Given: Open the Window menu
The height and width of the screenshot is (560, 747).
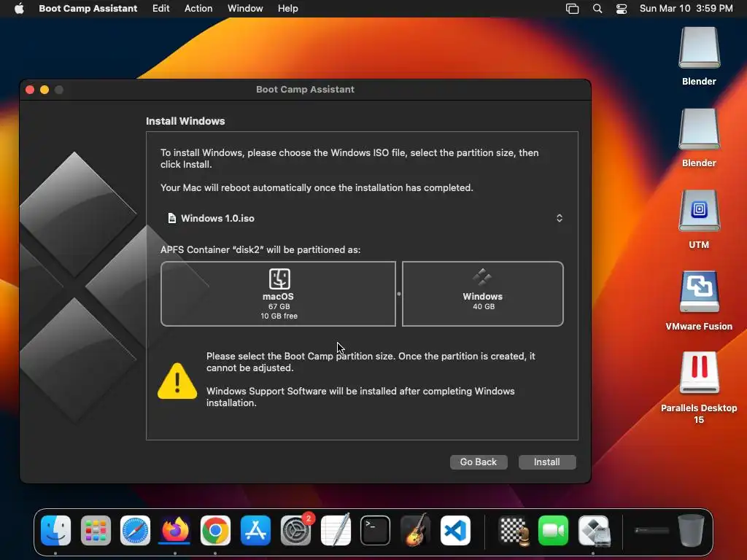Looking at the screenshot, I should tap(245, 8).
